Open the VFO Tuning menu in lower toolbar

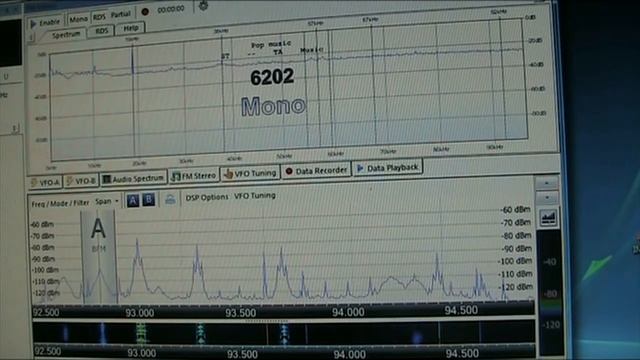[x=255, y=196]
